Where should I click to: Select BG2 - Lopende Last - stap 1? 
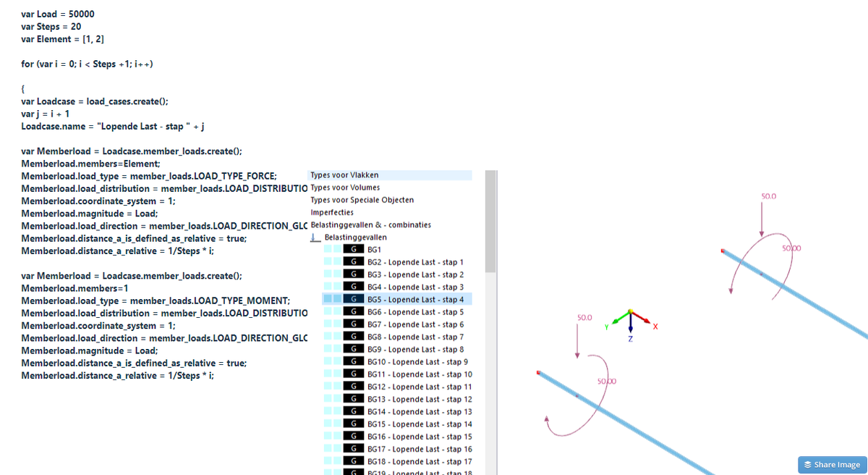click(416, 262)
